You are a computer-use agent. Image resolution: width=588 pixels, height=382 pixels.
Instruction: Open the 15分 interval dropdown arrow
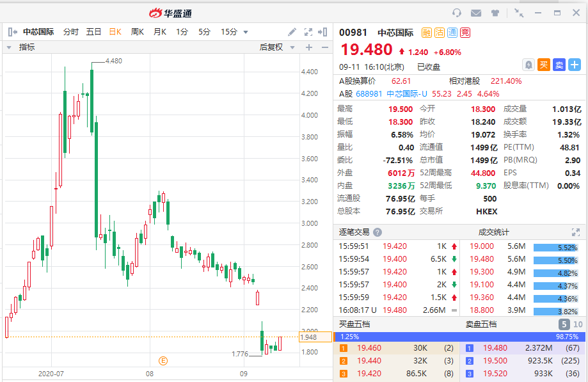pos(246,32)
